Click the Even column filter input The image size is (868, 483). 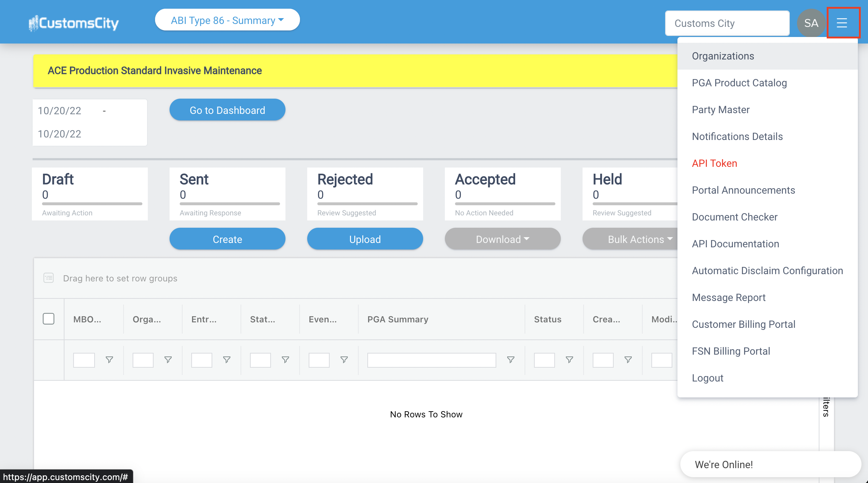click(x=319, y=360)
